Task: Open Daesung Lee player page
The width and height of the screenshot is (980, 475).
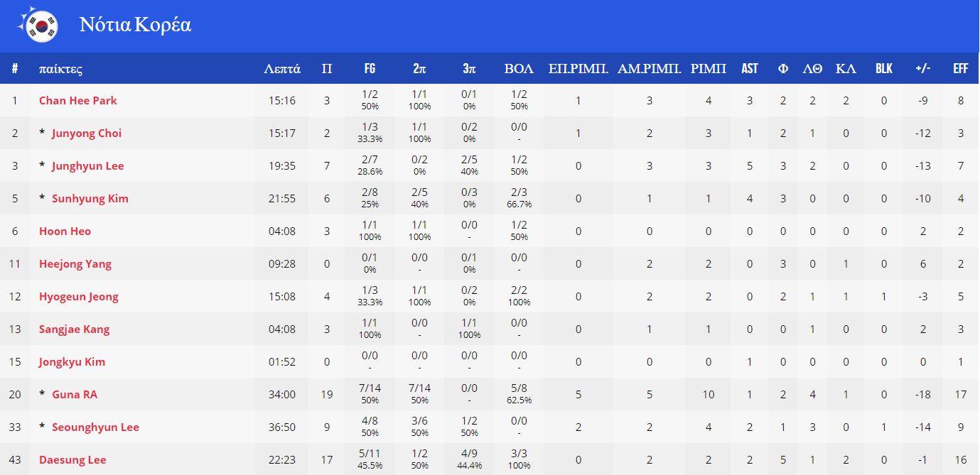Action: point(72,460)
